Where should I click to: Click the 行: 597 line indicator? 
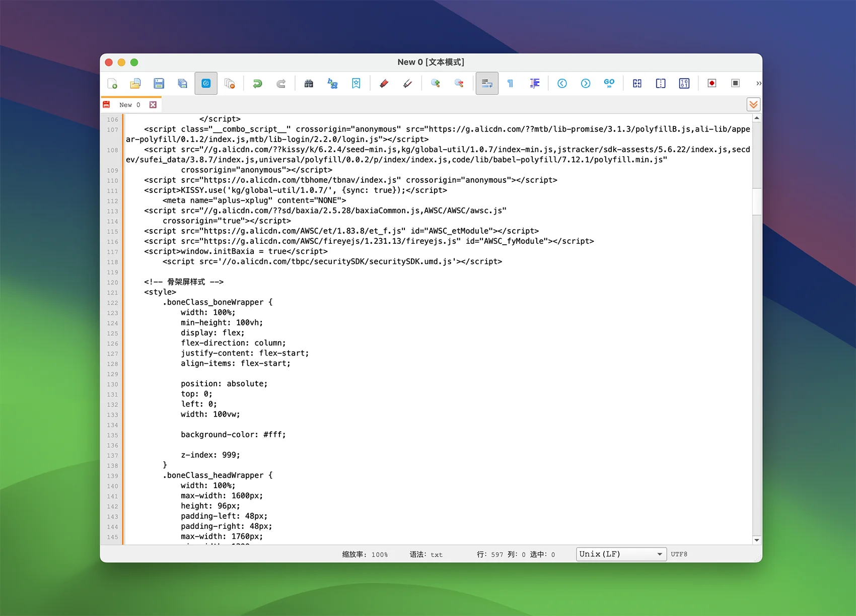(x=490, y=554)
